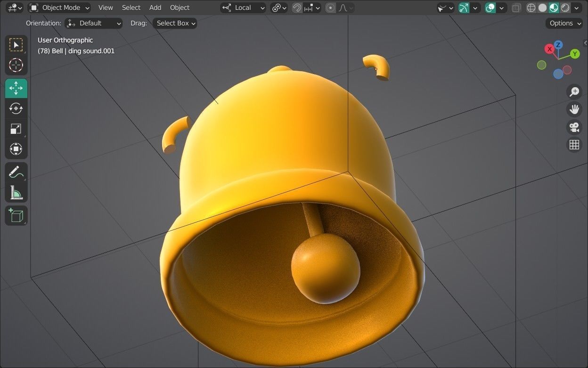Image resolution: width=588 pixels, height=368 pixels.
Task: Select the Select Box tool
Action: click(x=16, y=45)
